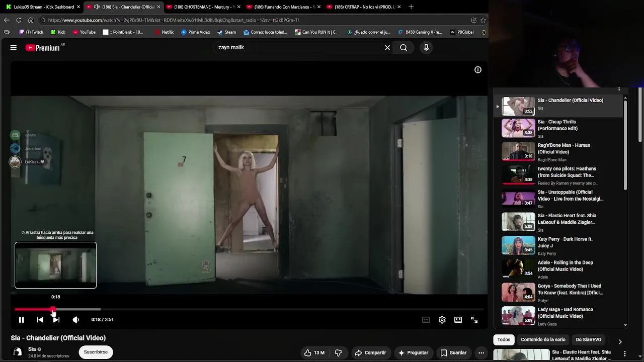The image size is (644, 362).
Task: Enter fullscreen mode
Action: pyautogui.click(x=474, y=320)
